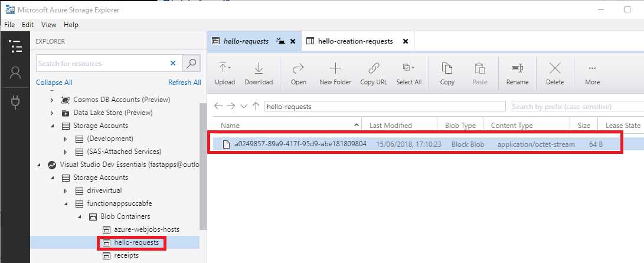Expand Cosmos DB Accounts (Preview) node
644x263 pixels.
click(x=52, y=100)
